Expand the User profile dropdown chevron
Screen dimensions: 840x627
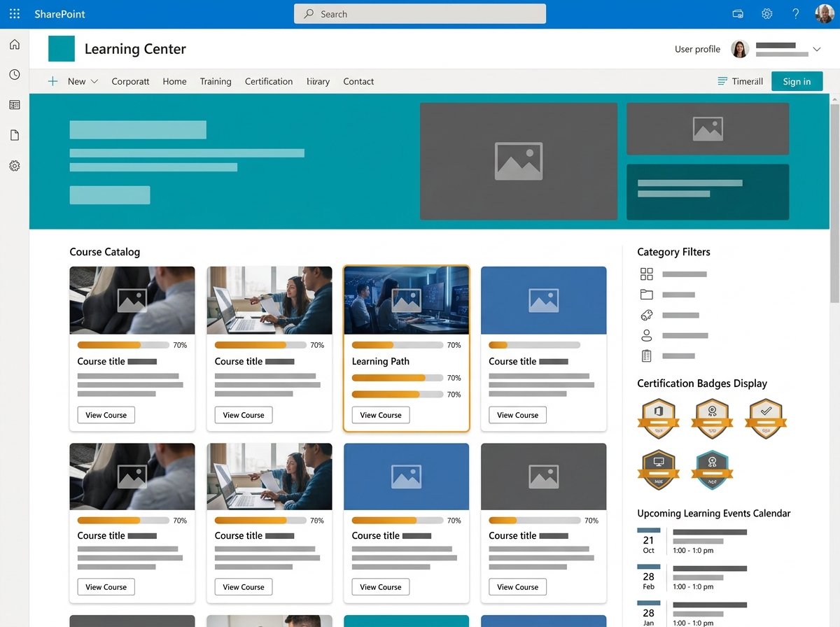coord(816,49)
